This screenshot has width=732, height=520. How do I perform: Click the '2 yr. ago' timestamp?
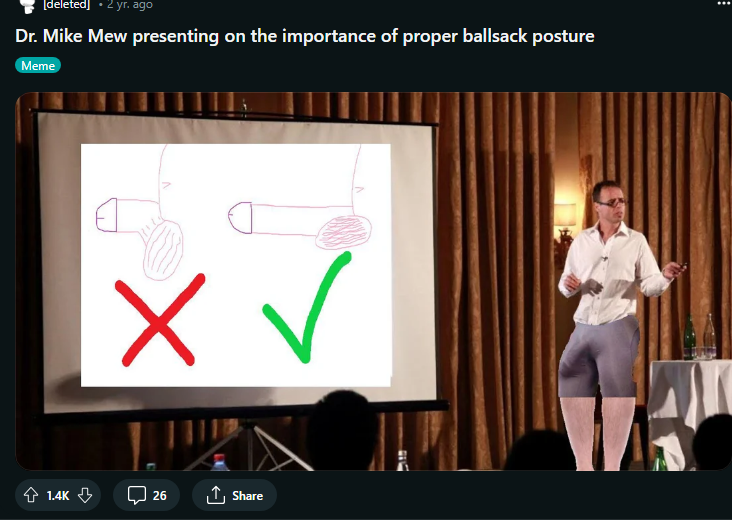(x=130, y=5)
